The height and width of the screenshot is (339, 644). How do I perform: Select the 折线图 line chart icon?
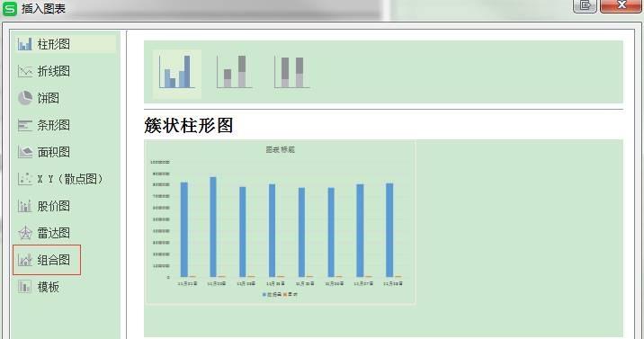point(24,71)
